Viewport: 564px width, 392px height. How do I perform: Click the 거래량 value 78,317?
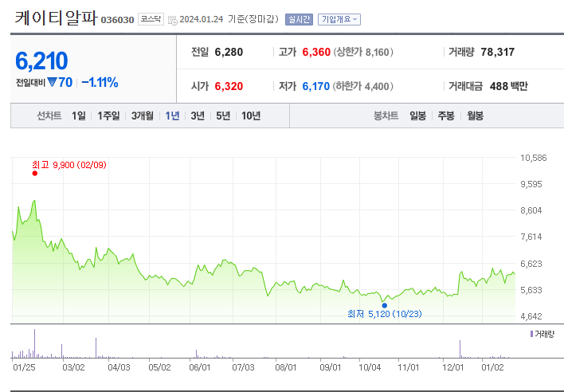[498, 52]
